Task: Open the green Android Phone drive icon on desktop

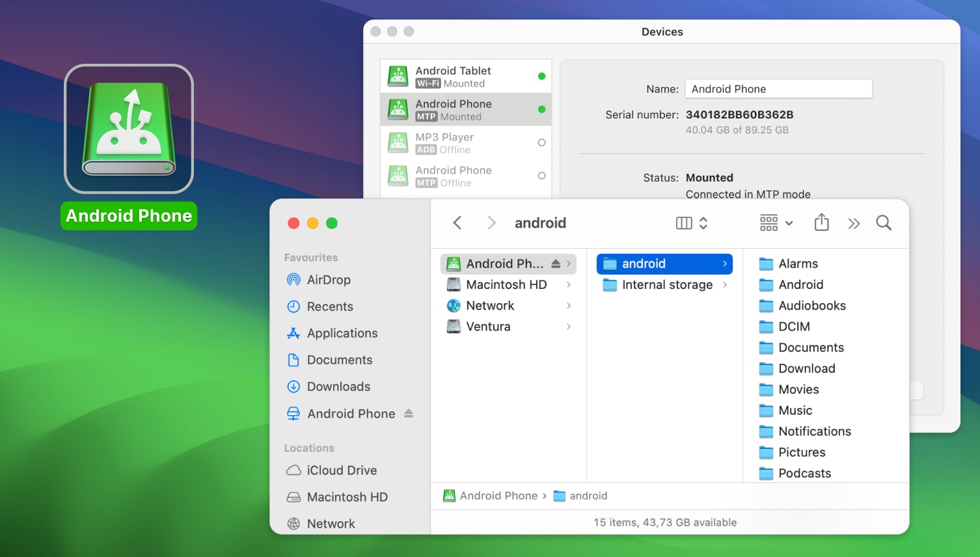Action: (128, 129)
